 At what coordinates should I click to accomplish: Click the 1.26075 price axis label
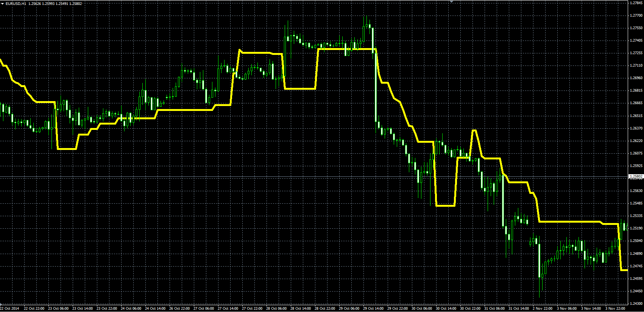tap(636, 153)
